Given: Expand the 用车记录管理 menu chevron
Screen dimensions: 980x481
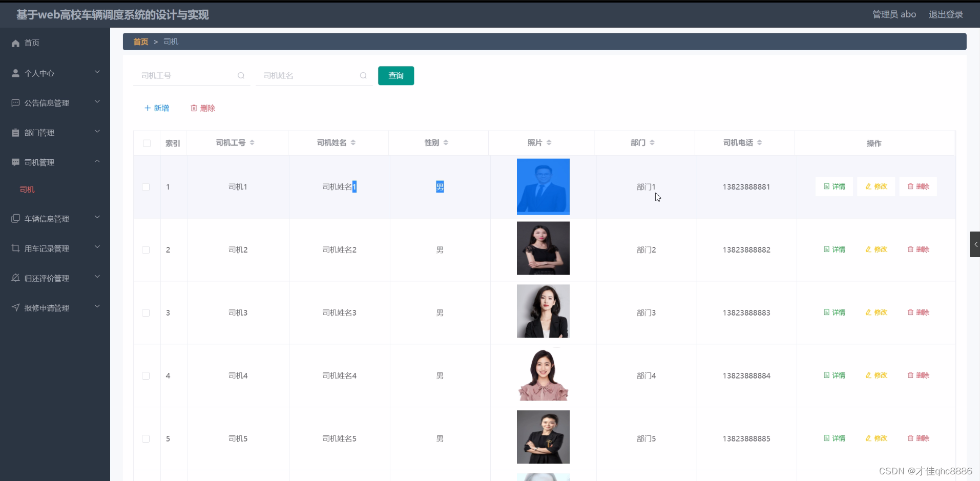Looking at the screenshot, I should click(x=97, y=247).
